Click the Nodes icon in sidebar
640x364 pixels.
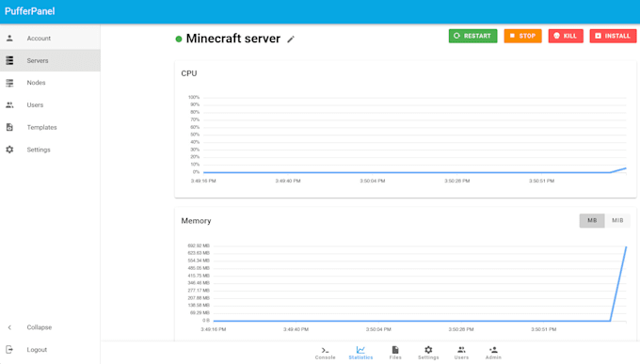9,83
